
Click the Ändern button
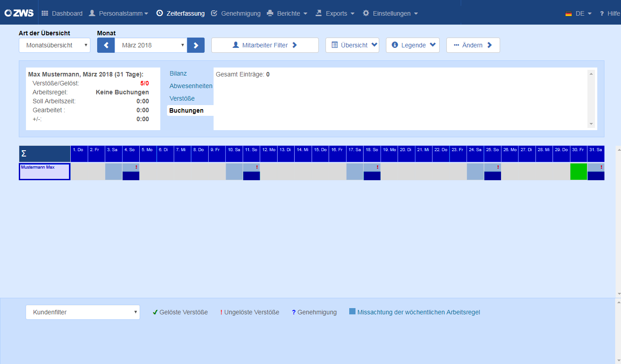[x=473, y=45]
